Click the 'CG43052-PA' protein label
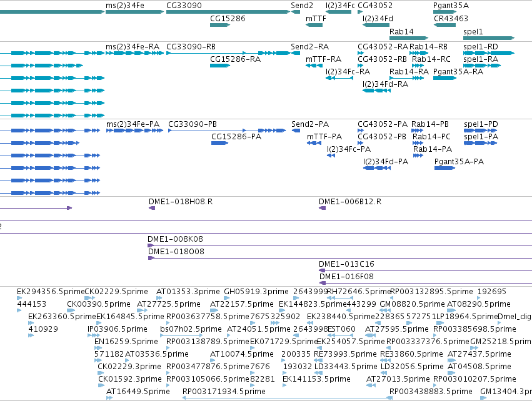This screenshot has width=532, height=401. [383, 124]
